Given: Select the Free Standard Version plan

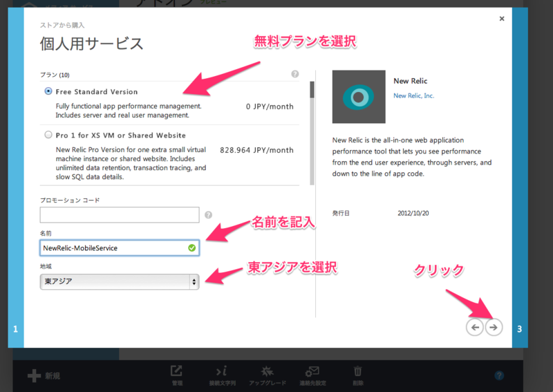Looking at the screenshot, I should (48, 91).
